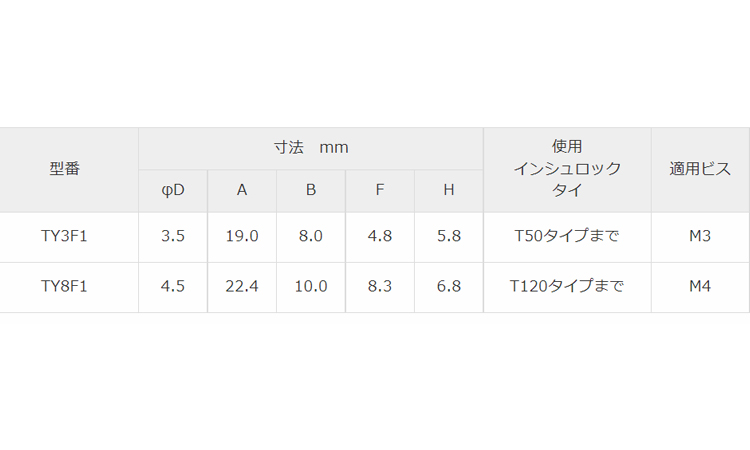Click the B dimension column header

tap(311, 190)
